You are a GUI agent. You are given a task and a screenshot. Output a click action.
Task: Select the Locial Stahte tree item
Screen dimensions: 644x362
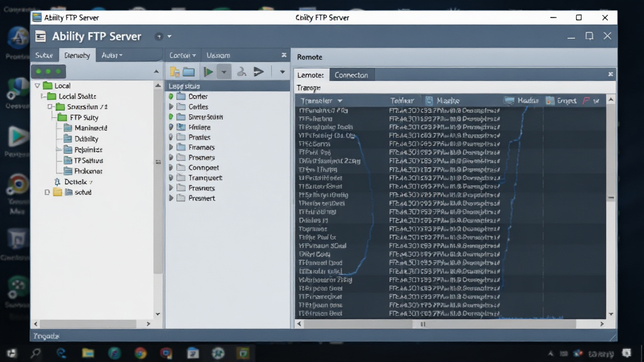click(x=77, y=96)
